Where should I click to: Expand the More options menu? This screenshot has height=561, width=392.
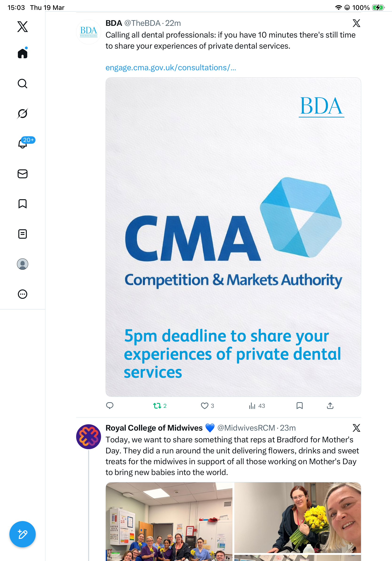coord(23,294)
